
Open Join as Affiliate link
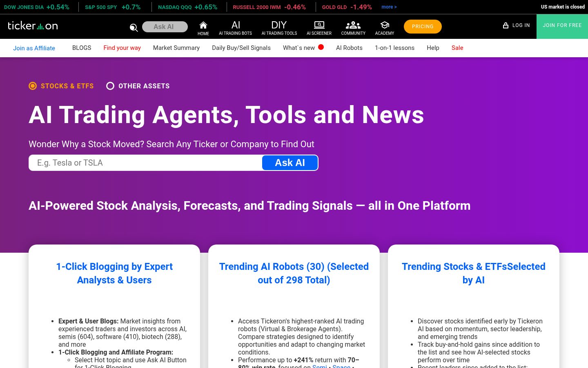pos(34,48)
